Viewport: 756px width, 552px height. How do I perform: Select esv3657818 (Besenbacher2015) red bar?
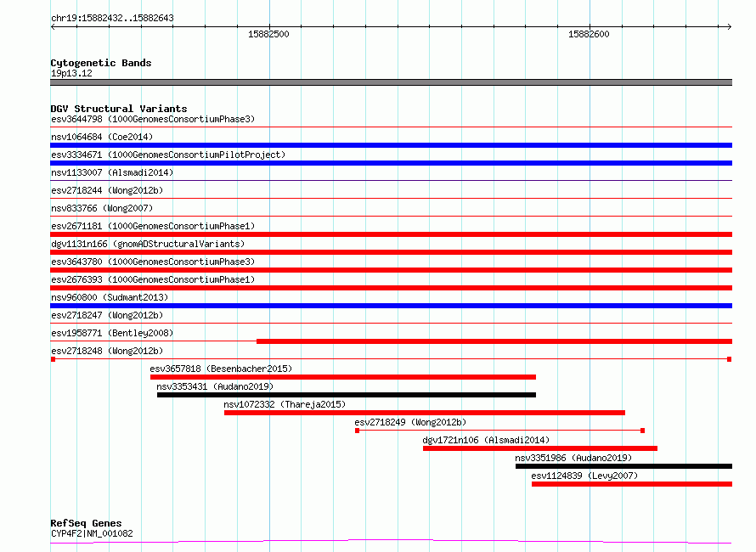click(x=343, y=377)
